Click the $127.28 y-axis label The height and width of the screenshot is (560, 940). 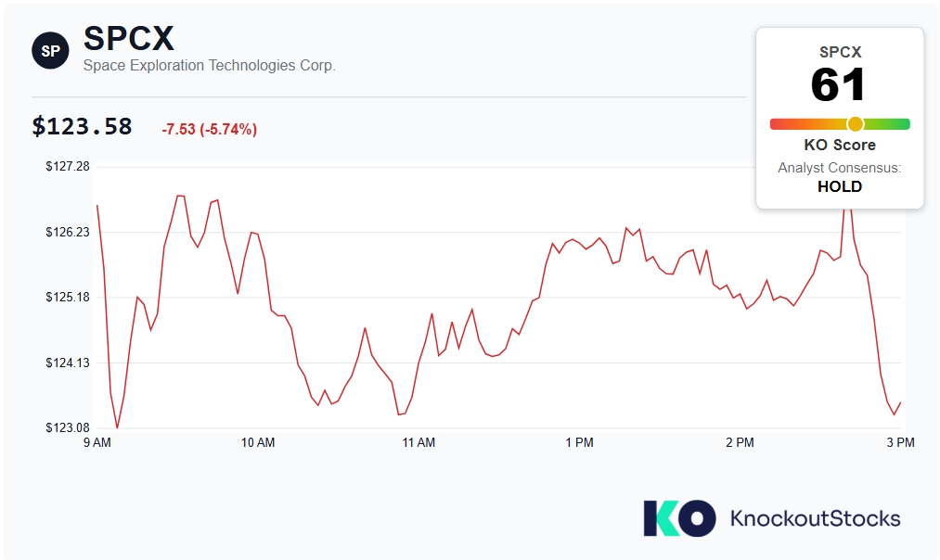(x=68, y=167)
